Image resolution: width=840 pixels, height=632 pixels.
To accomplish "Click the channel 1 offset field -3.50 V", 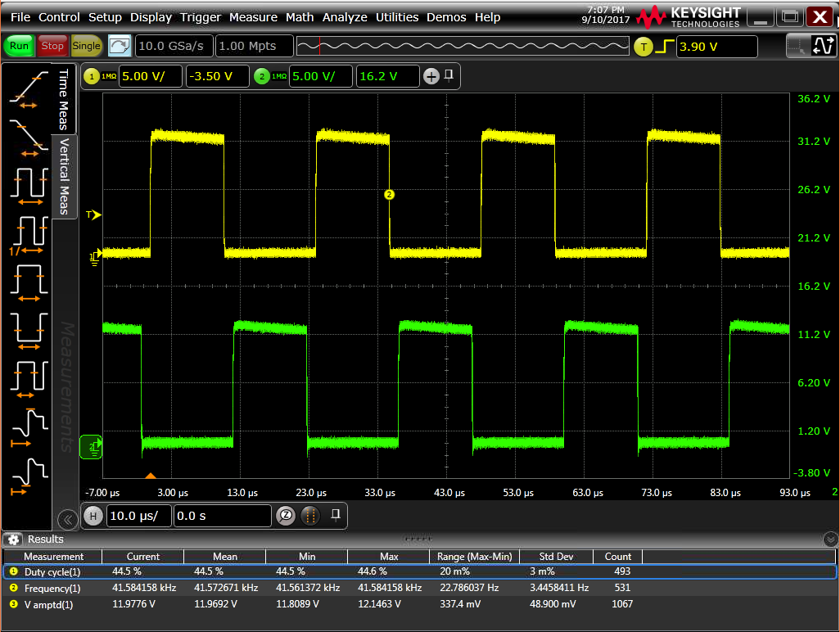I will coord(218,76).
